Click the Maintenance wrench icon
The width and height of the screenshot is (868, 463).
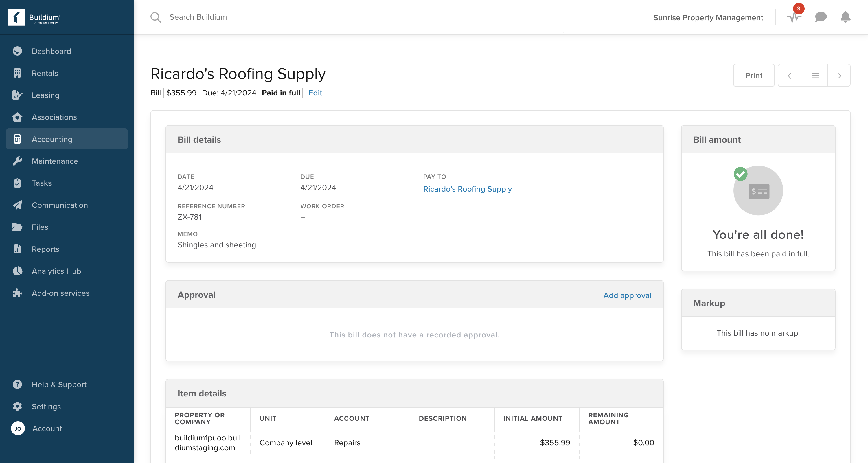(17, 161)
